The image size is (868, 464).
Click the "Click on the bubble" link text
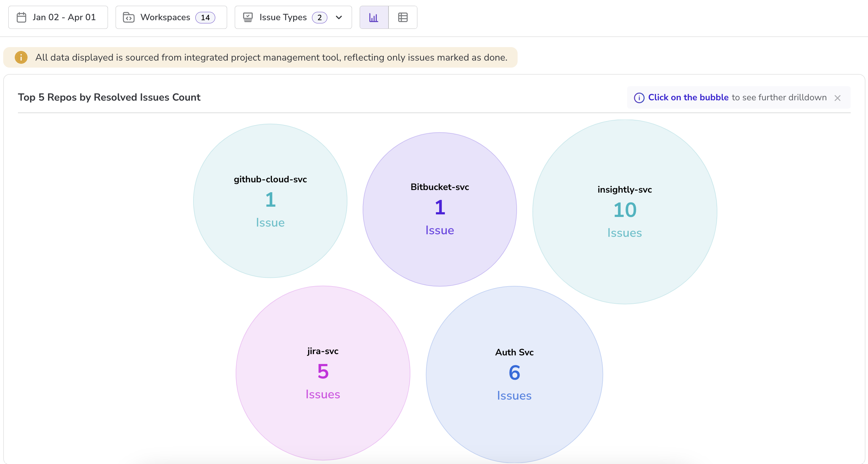pos(688,97)
